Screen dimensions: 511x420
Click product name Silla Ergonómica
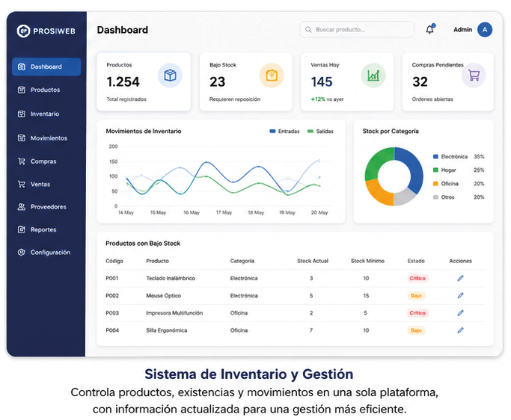(167, 330)
